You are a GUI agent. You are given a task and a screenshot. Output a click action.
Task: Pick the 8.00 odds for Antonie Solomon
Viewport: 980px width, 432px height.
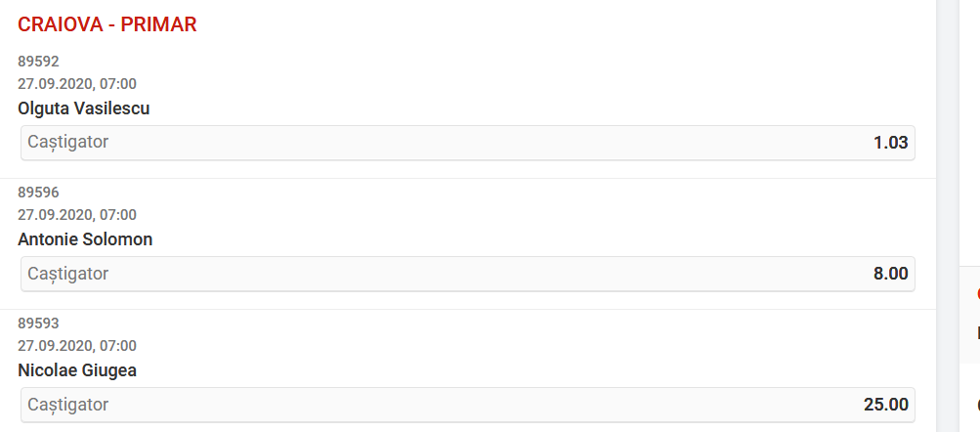[890, 274]
